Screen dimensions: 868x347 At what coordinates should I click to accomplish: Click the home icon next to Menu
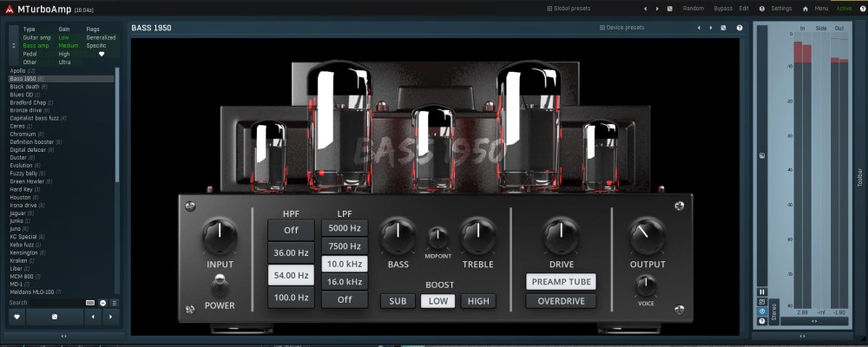[806, 8]
